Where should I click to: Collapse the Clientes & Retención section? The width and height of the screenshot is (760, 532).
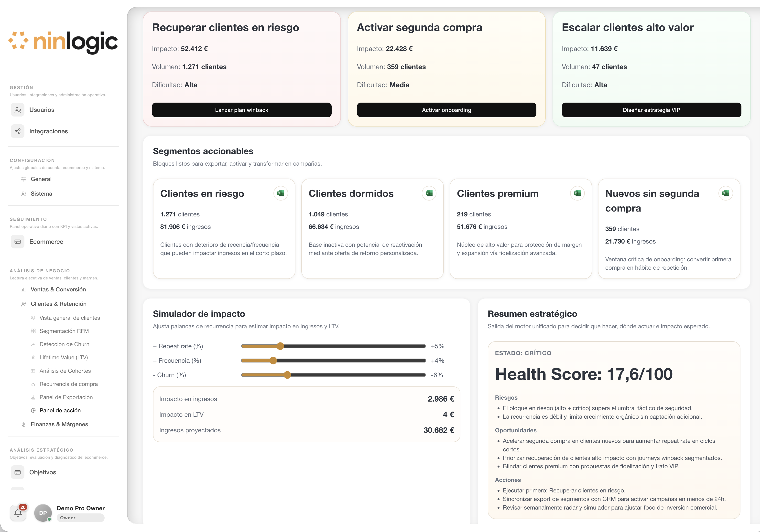point(59,304)
